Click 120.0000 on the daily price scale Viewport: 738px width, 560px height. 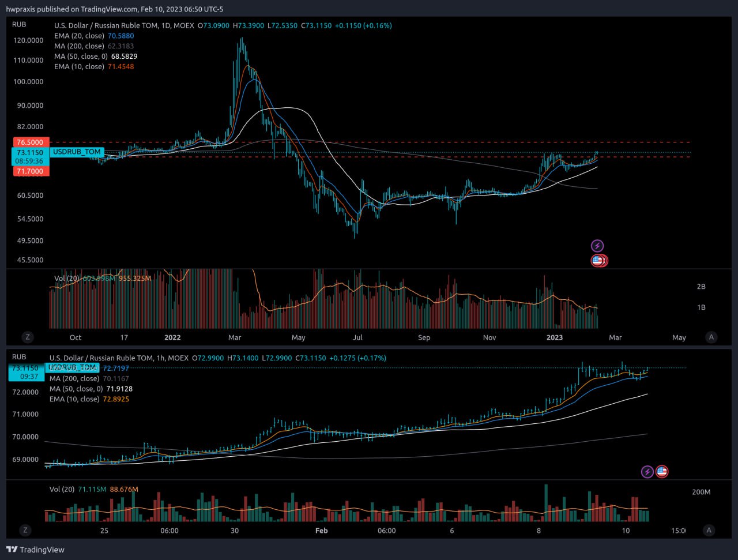tap(28, 40)
